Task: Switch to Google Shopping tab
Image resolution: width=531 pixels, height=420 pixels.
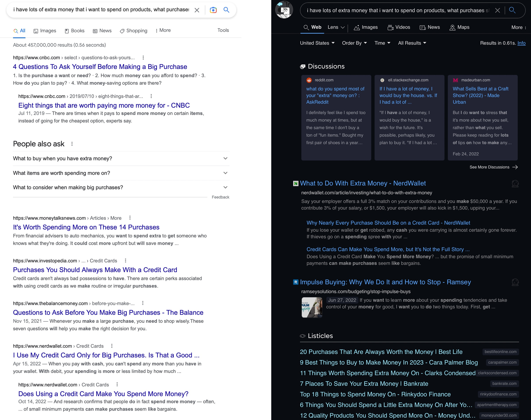Action: (x=134, y=31)
